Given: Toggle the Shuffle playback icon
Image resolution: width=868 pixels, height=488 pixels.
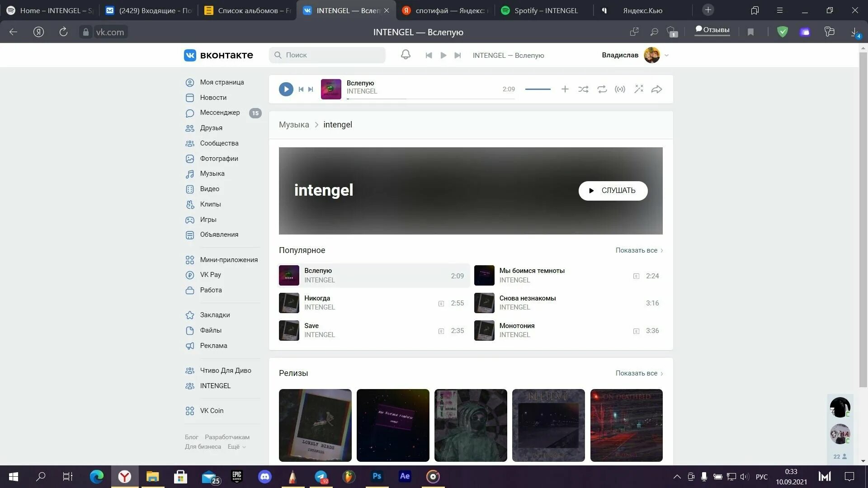Looking at the screenshot, I should (583, 89).
